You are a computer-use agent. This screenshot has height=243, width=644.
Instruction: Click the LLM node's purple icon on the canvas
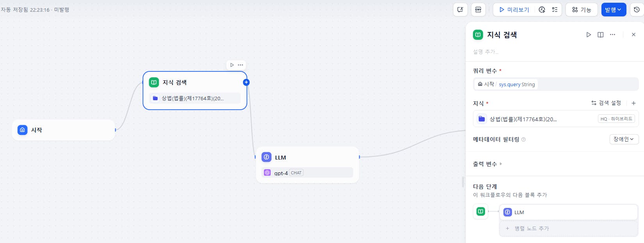266,157
